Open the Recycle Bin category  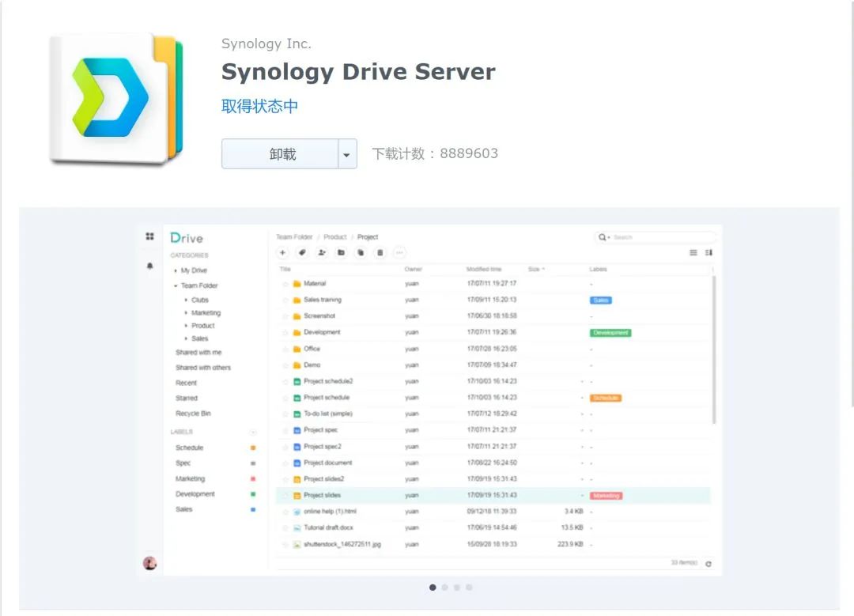coord(193,414)
